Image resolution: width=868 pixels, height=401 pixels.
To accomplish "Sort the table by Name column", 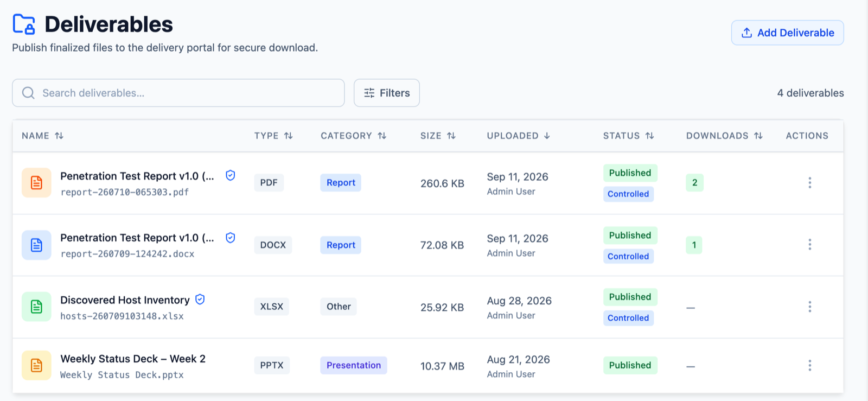I will coord(43,136).
